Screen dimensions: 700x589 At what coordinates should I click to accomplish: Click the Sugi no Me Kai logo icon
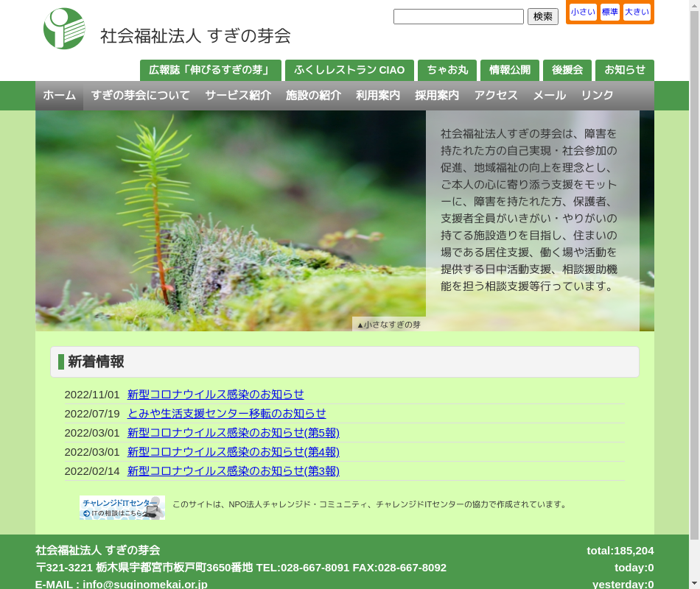point(64,29)
